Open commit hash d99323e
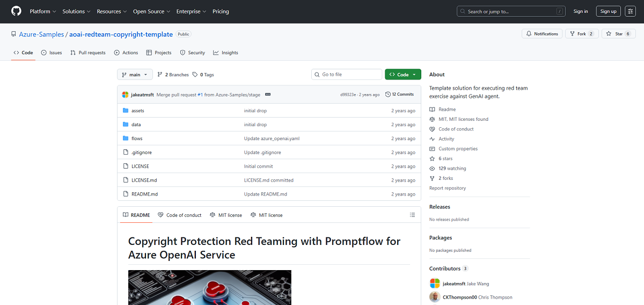Screen dimensions: 644x305 click(x=348, y=95)
